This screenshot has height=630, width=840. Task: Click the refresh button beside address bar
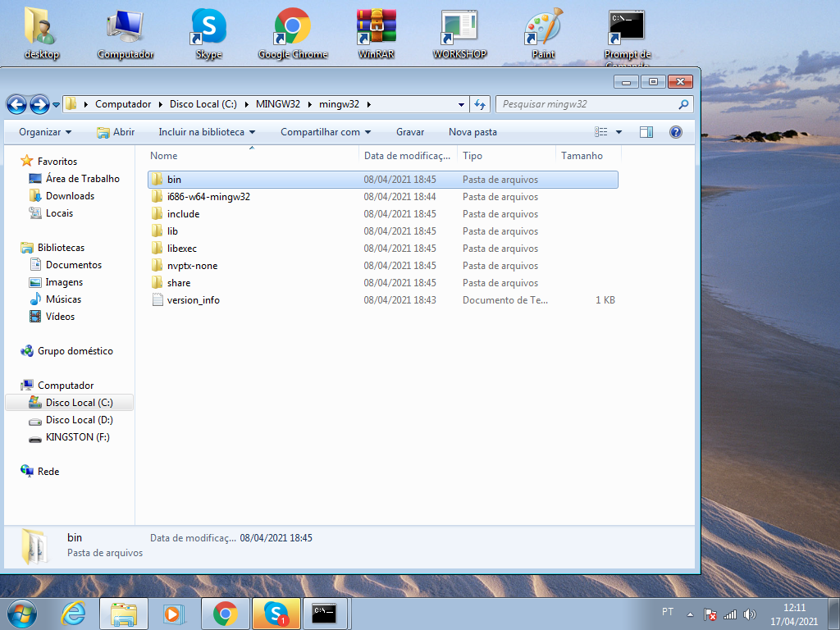click(x=481, y=104)
